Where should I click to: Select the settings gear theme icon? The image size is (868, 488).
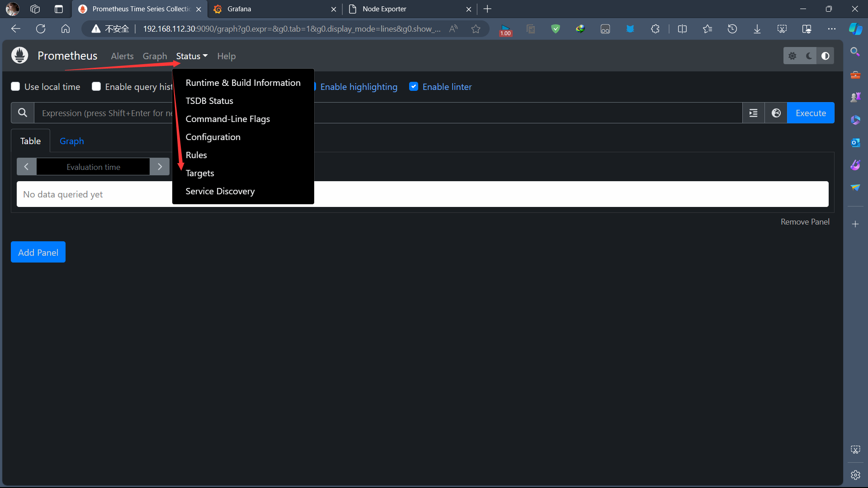point(792,56)
